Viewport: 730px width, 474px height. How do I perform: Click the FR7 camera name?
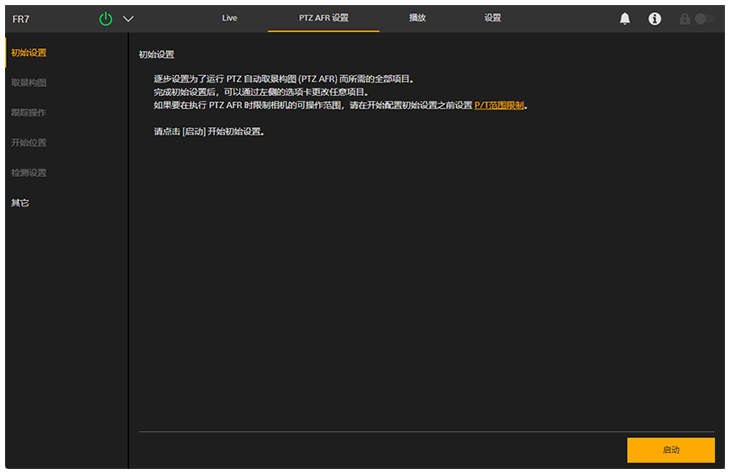(21, 18)
